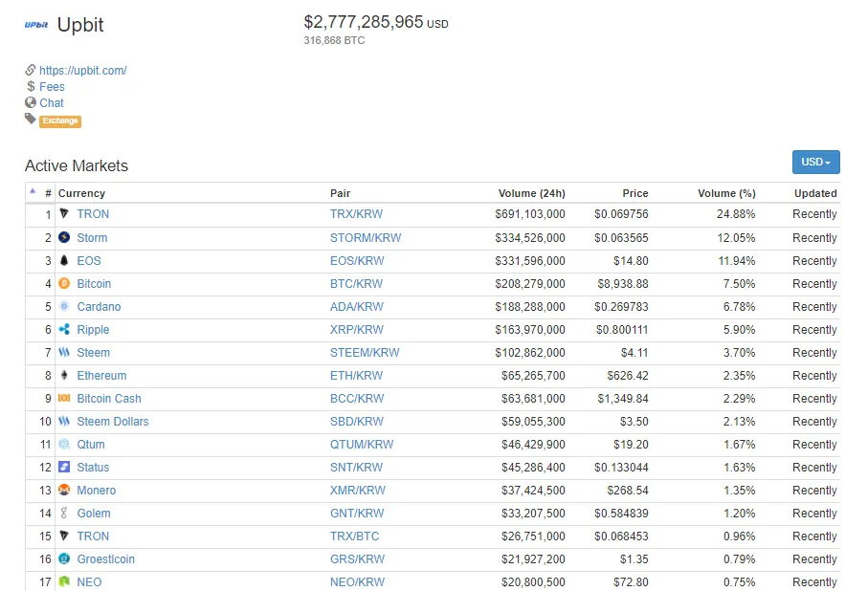868x591 pixels.
Task: Click the Monero coin icon
Action: tap(64, 490)
